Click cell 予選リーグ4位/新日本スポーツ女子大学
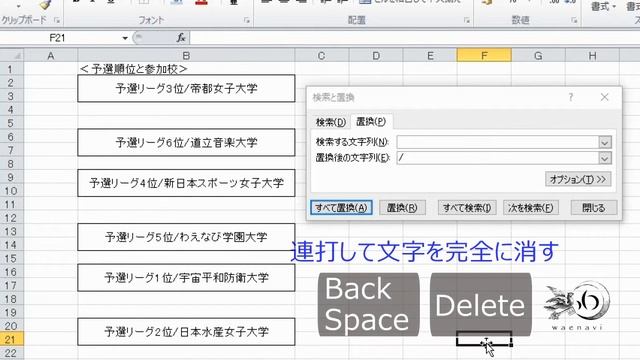The width and height of the screenshot is (640, 360). point(186,183)
